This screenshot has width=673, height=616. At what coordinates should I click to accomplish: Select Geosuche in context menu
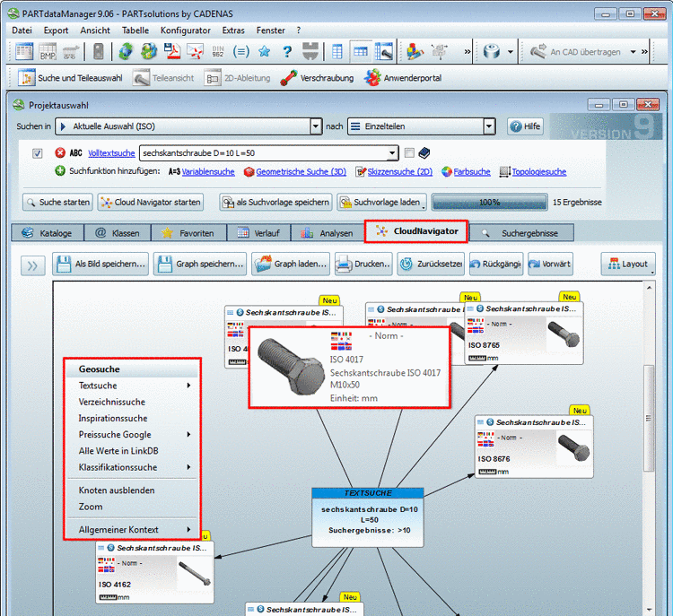tap(134, 369)
